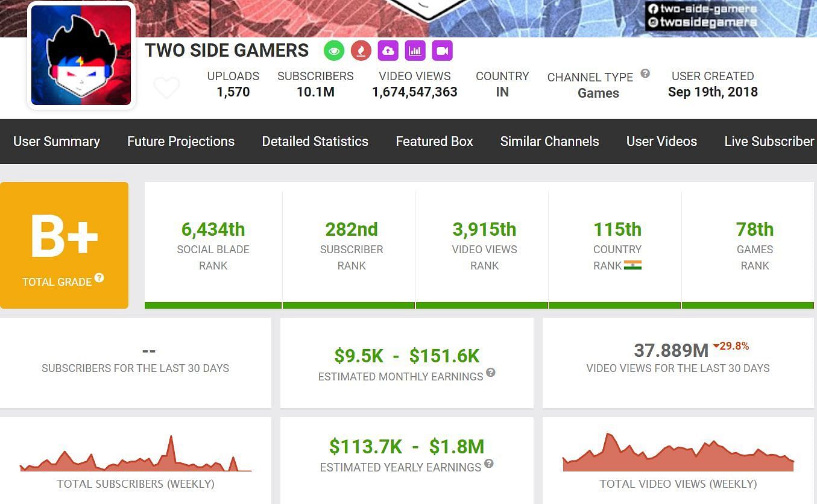Click the green eye badge icon
The width and height of the screenshot is (817, 504).
pos(334,51)
